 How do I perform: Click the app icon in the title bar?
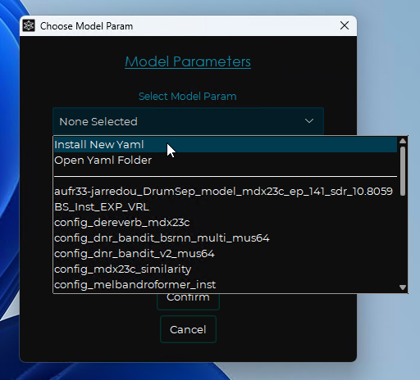(x=29, y=26)
